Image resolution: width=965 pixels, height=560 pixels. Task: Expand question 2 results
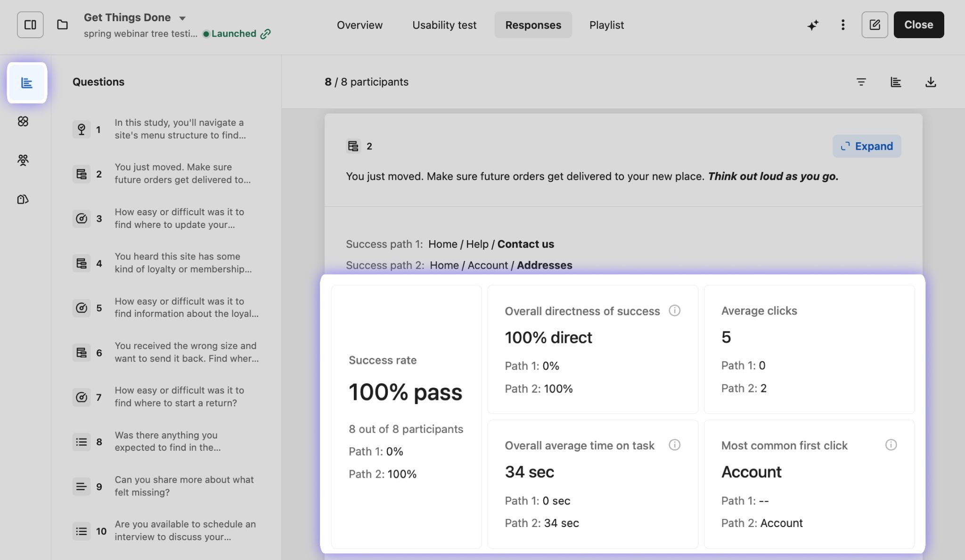coord(867,146)
